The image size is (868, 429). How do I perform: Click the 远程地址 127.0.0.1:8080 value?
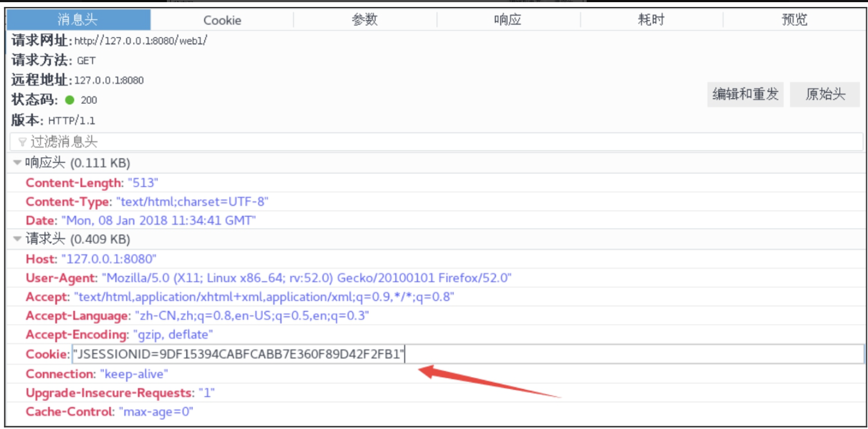pyautogui.click(x=109, y=80)
